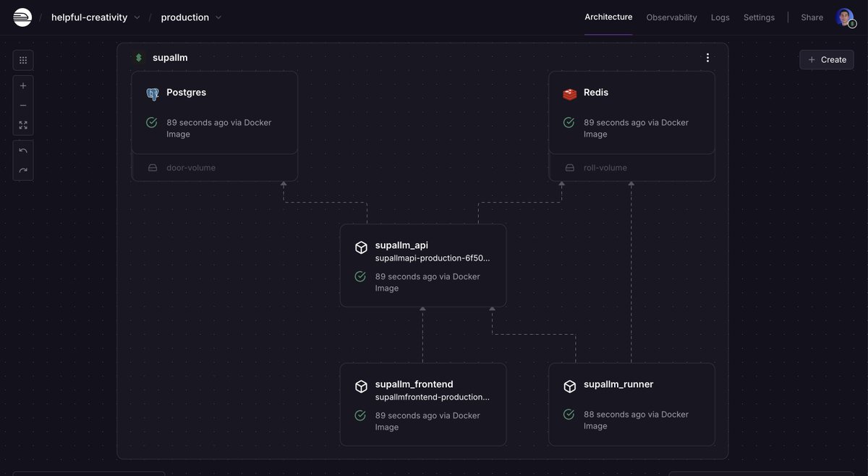The width and height of the screenshot is (868, 476).
Task: Undo the last canvas change
Action: [x=23, y=150]
